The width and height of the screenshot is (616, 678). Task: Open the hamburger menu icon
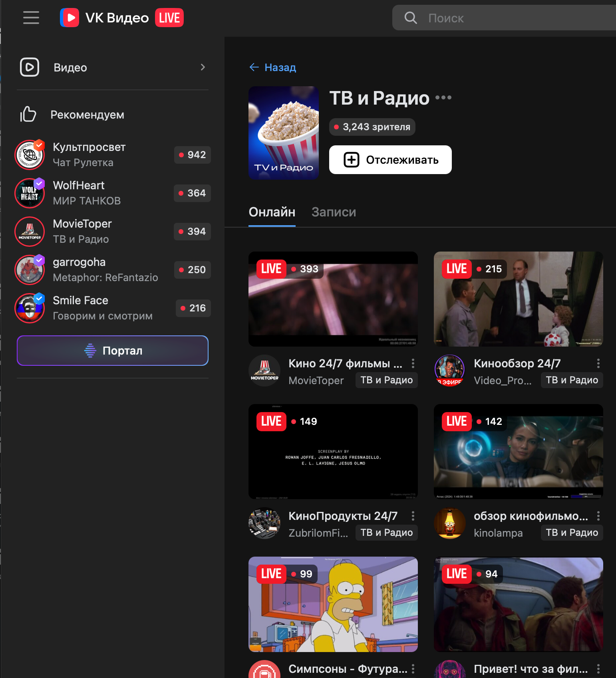click(x=31, y=18)
